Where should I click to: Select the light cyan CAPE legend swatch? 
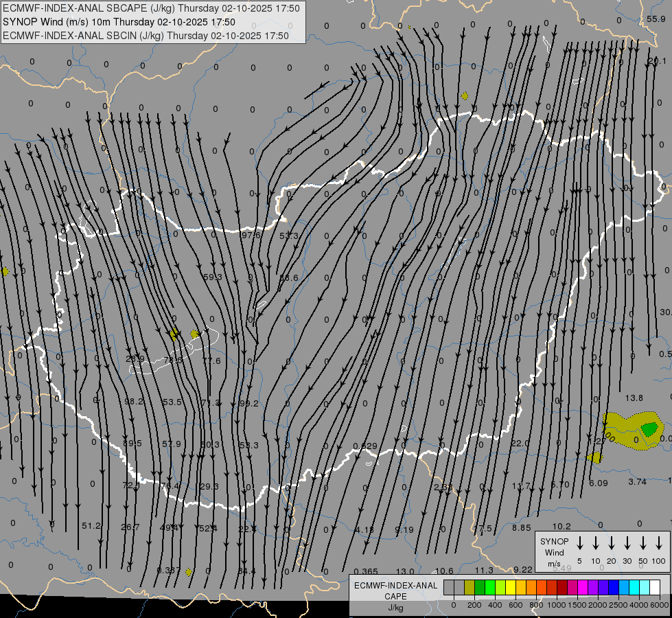coord(645,588)
